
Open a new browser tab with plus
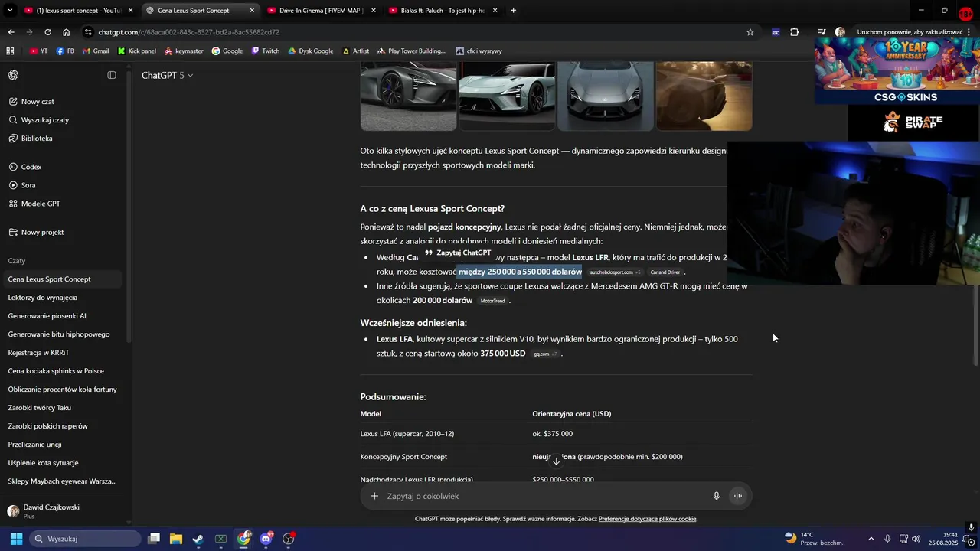[513, 11]
